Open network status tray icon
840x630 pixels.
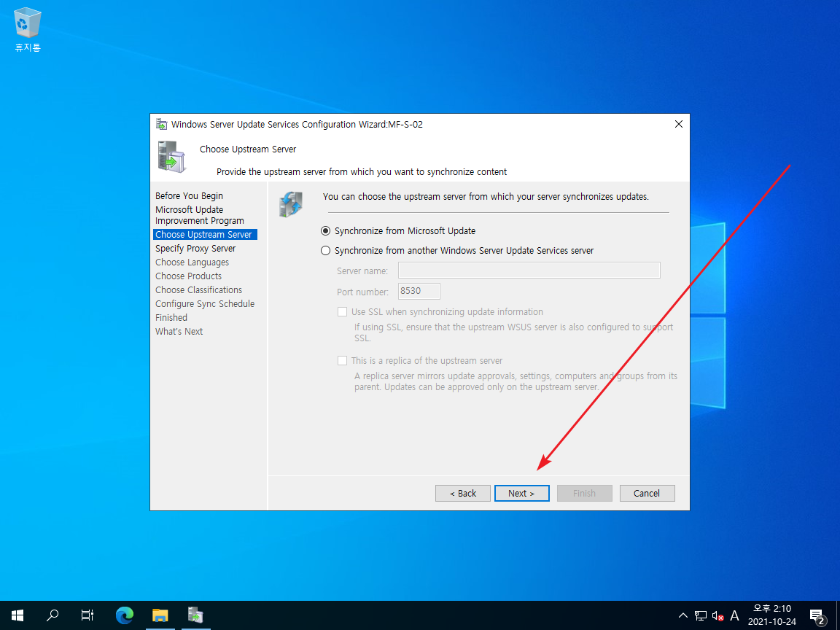coord(700,615)
